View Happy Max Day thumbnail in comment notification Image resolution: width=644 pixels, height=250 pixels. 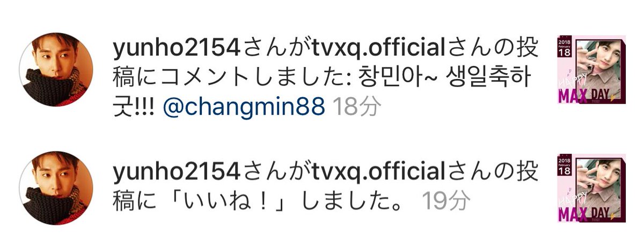[591, 69]
